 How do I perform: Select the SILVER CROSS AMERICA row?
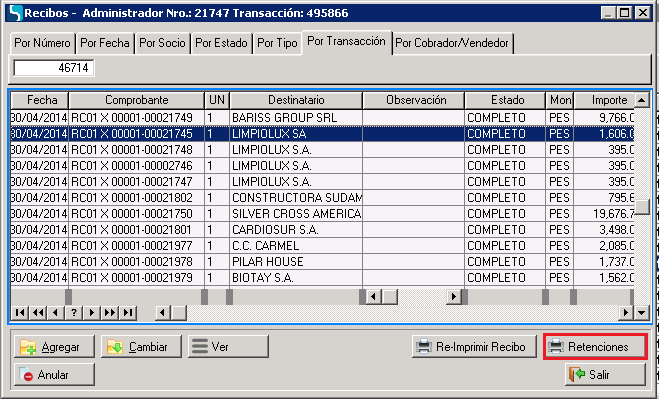(x=322, y=214)
